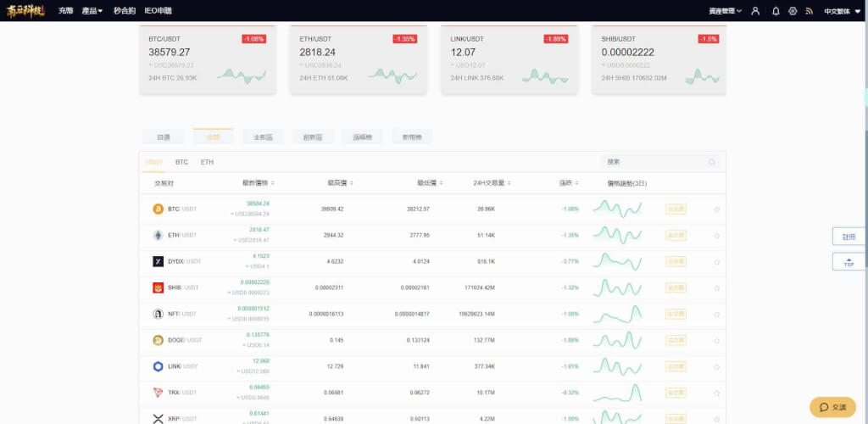This screenshot has height=424, width=868.
Task: Open the site logo in top-left corner
Action: pos(25,10)
